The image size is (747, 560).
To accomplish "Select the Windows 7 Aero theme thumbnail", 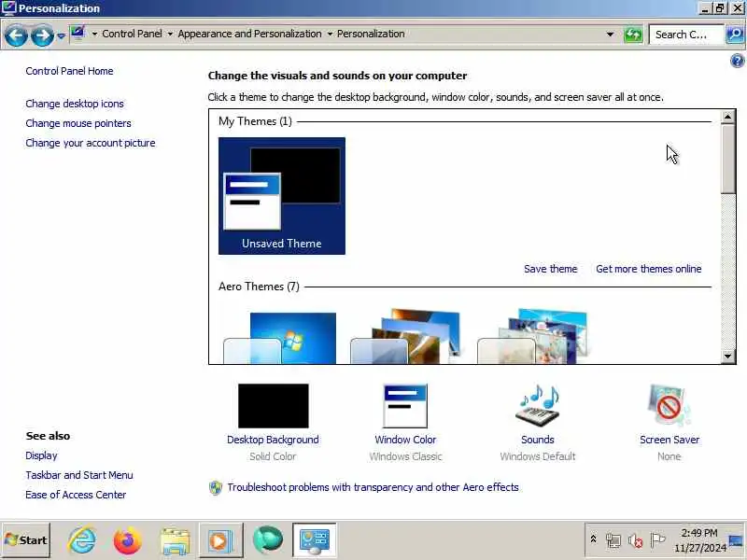I will [280, 337].
